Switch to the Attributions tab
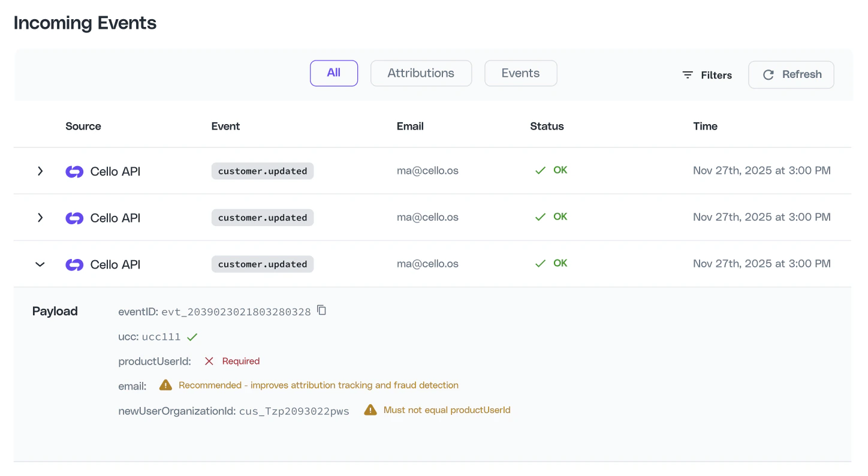The width and height of the screenshot is (868, 476). 421,73
